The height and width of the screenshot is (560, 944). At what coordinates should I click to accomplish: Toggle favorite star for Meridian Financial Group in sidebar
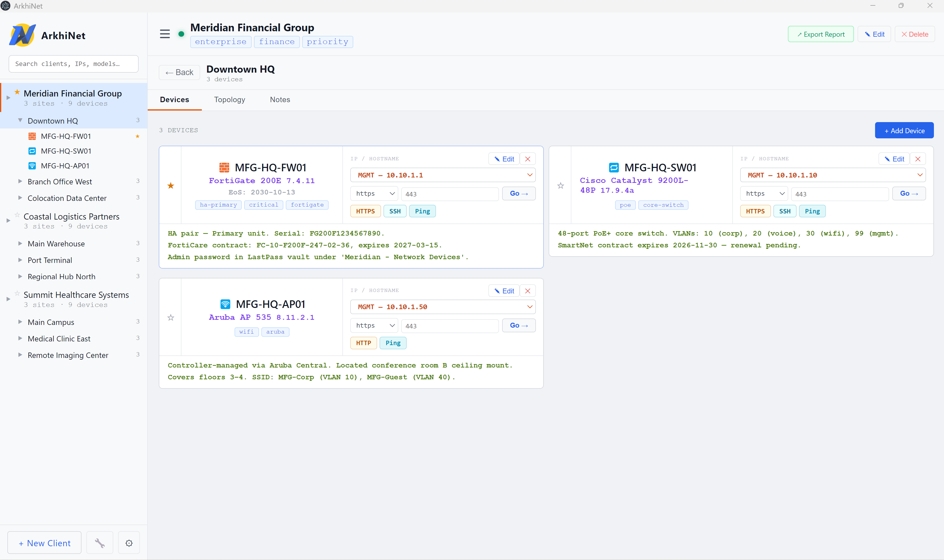point(17,92)
